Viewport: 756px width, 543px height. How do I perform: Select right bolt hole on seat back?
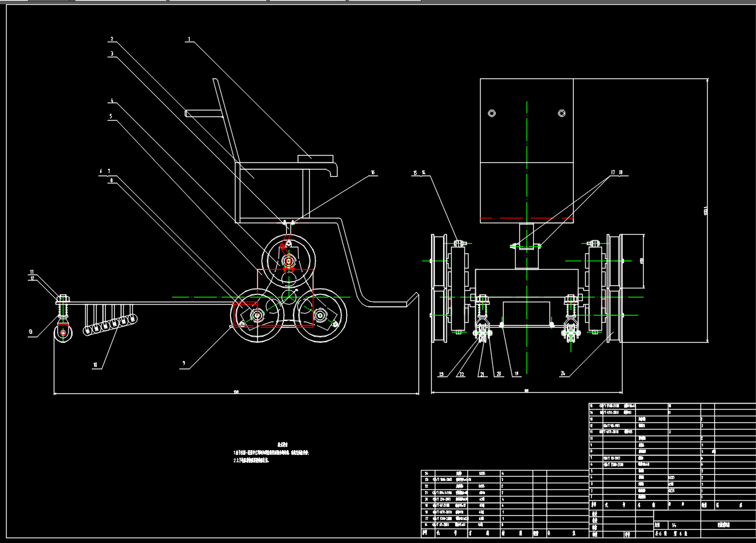click(562, 113)
